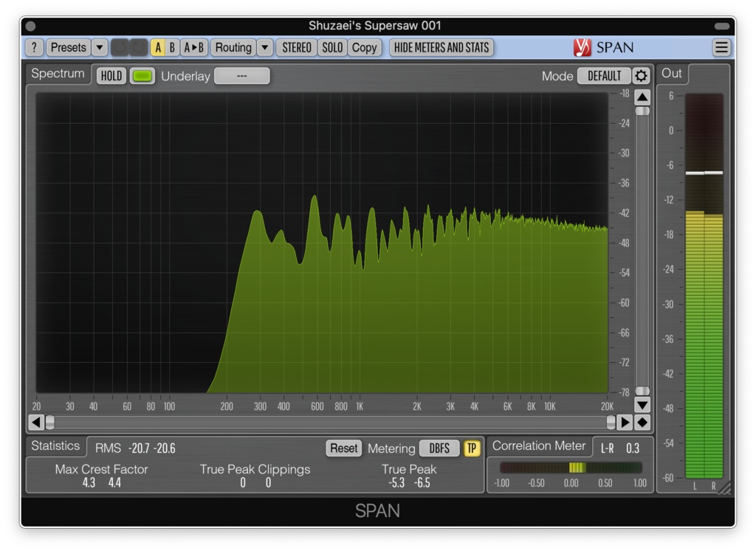Select the Spectrum tab
Image resolution: width=756 pixels, height=551 pixels.
click(58, 74)
